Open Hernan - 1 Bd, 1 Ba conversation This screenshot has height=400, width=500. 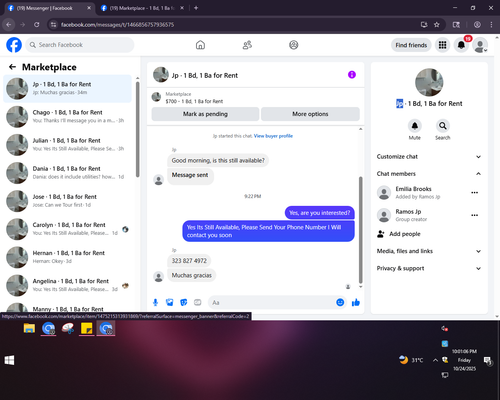click(68, 257)
